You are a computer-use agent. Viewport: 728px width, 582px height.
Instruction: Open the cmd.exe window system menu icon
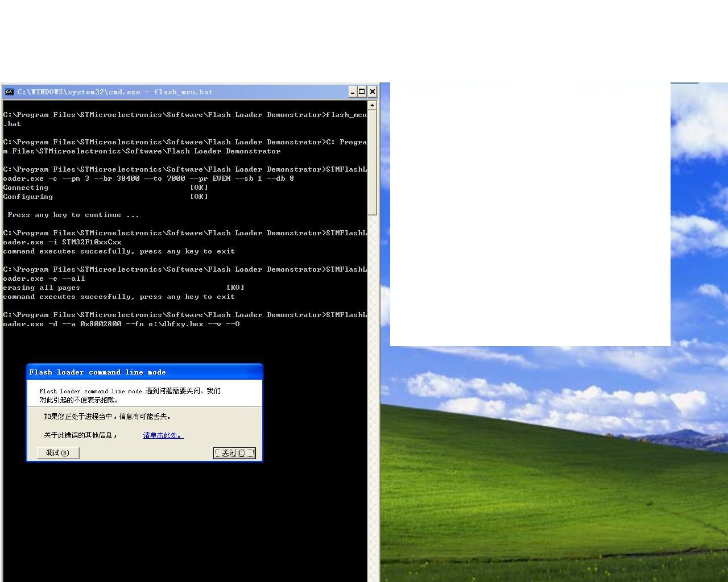click(9, 92)
